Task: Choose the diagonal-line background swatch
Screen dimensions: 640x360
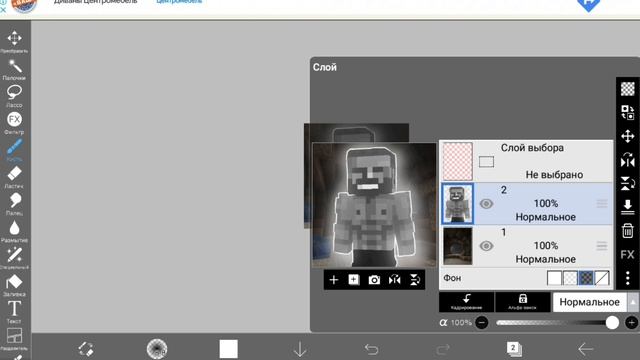Action: coord(602,278)
